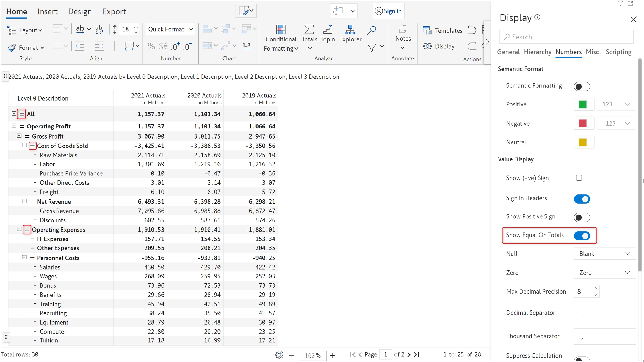Click the Undo arrow icon
This screenshot has height=362, width=644.
472,30
